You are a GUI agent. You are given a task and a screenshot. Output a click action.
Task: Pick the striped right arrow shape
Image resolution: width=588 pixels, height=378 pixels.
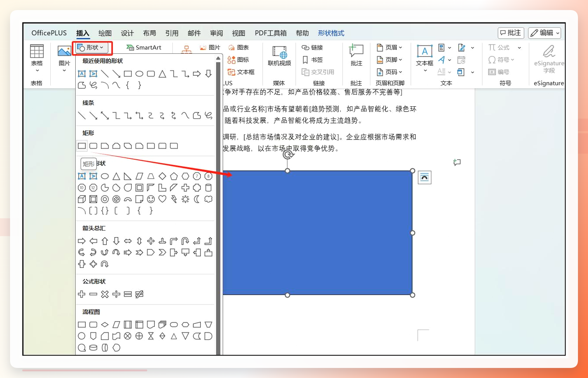tap(128, 252)
